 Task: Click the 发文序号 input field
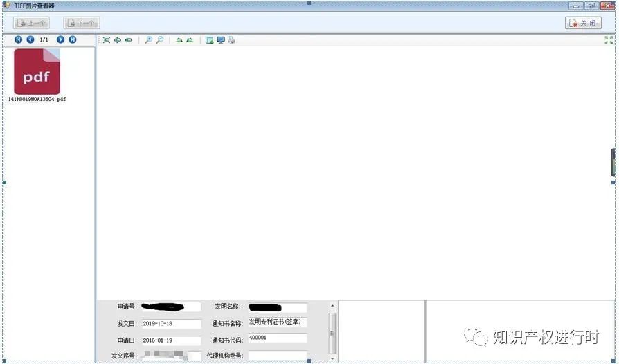(171, 355)
